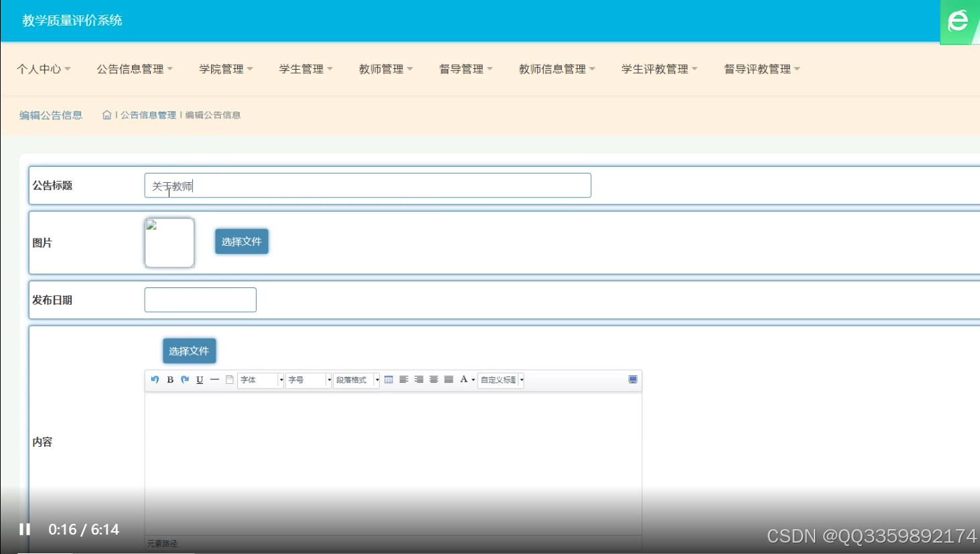Pause the video playback
Screen dimensions: 980x554
pos(25,529)
